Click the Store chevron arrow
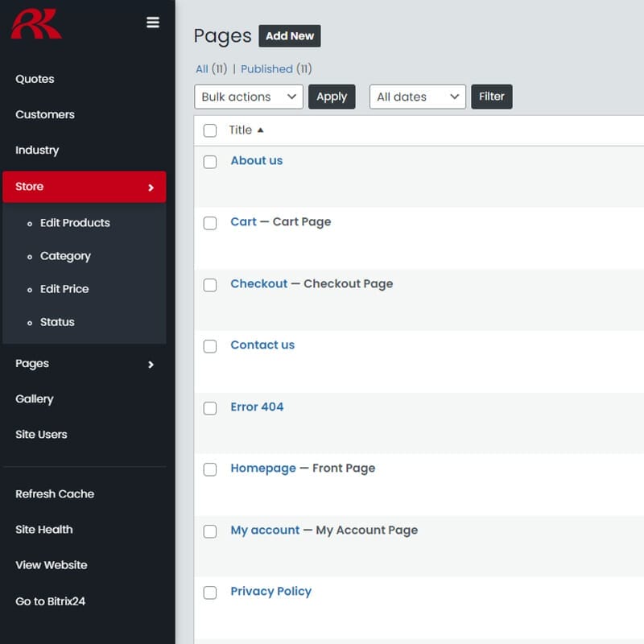The height and width of the screenshot is (644, 644). (x=151, y=188)
